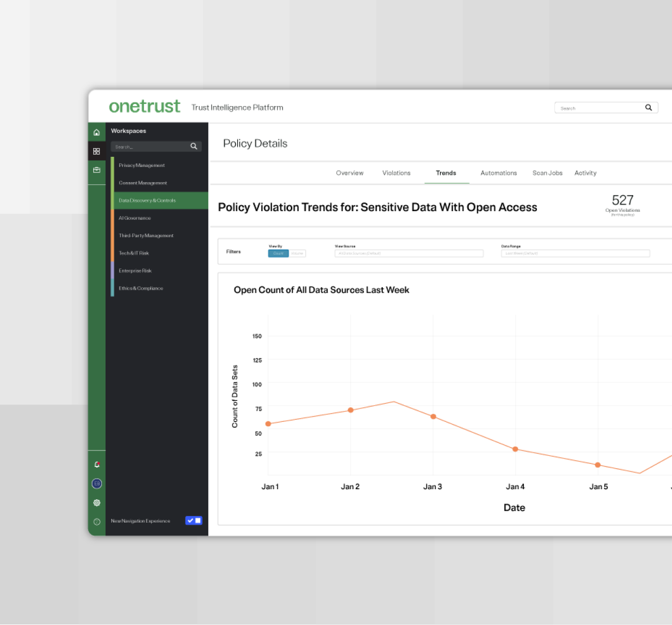Open the View Source dropdown
Viewport: 672px width, 625px height.
point(408,253)
